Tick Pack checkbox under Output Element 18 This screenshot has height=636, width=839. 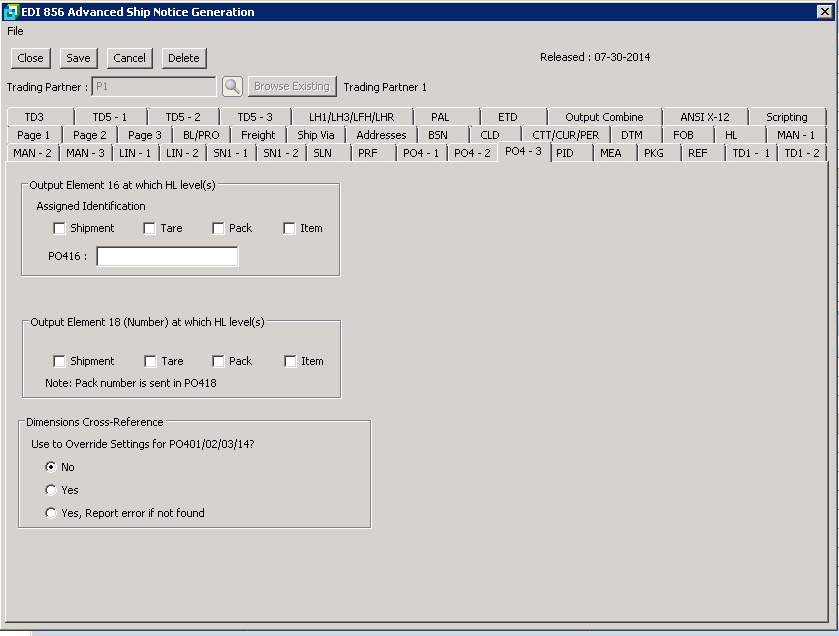click(x=218, y=361)
